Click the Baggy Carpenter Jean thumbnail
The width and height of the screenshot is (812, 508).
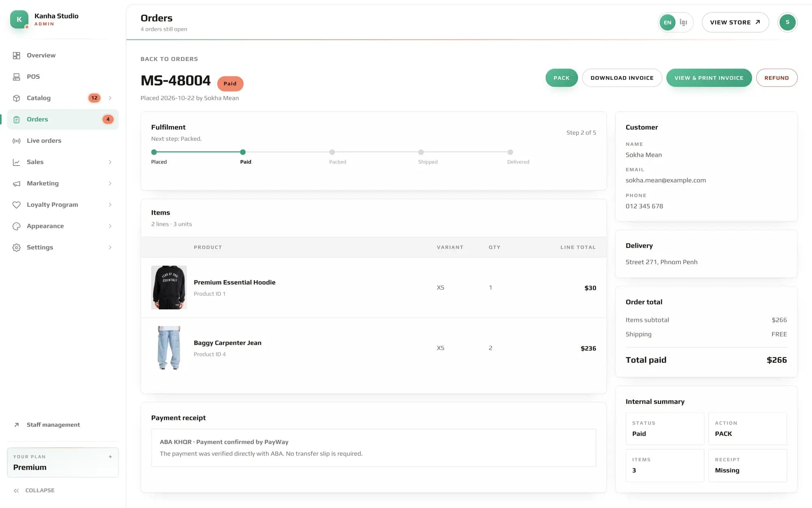pos(169,348)
